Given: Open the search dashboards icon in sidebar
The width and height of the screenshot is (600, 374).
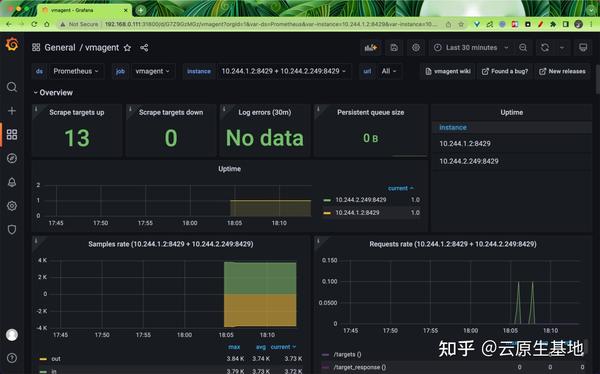Looking at the screenshot, I should [12, 87].
